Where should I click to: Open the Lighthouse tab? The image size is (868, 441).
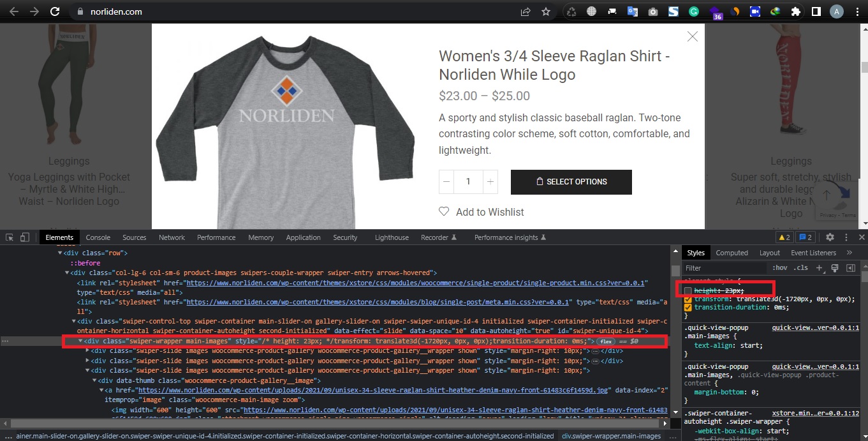[392, 237]
